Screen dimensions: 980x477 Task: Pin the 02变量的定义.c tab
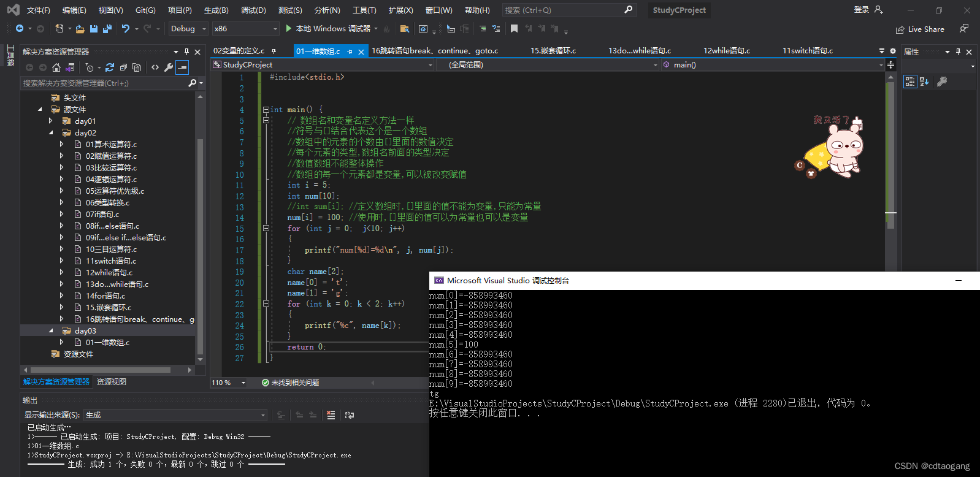(x=274, y=51)
